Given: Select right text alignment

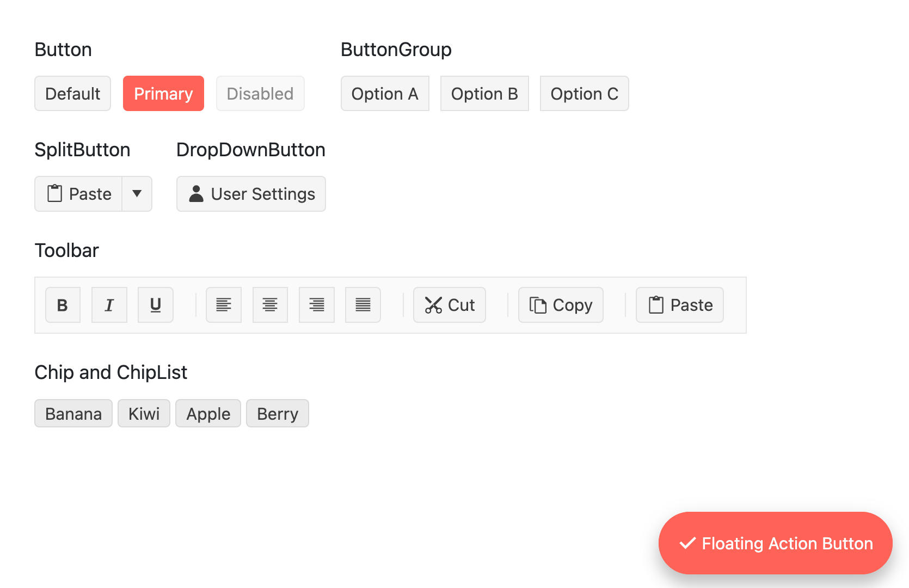Looking at the screenshot, I should click(x=316, y=305).
